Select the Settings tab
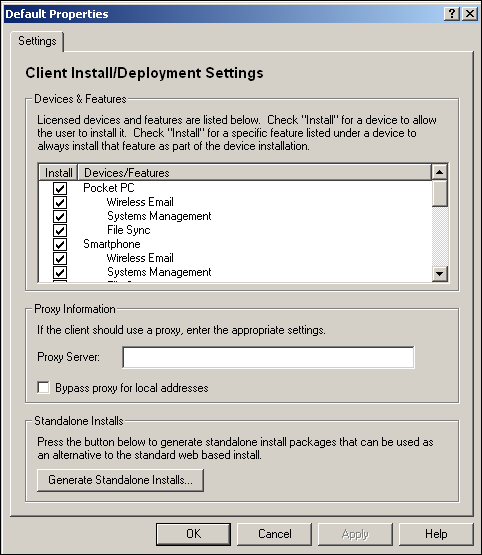 tap(37, 41)
